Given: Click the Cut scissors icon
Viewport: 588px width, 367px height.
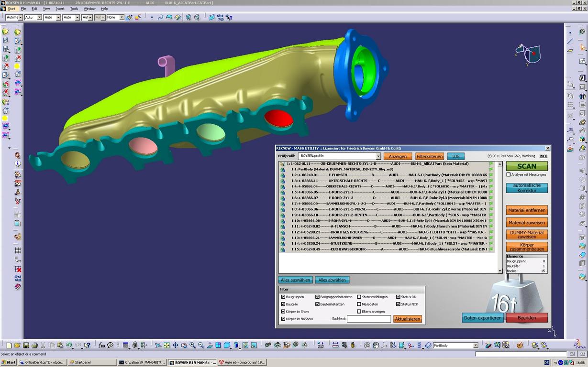Looking at the screenshot, I should click(x=43, y=345).
